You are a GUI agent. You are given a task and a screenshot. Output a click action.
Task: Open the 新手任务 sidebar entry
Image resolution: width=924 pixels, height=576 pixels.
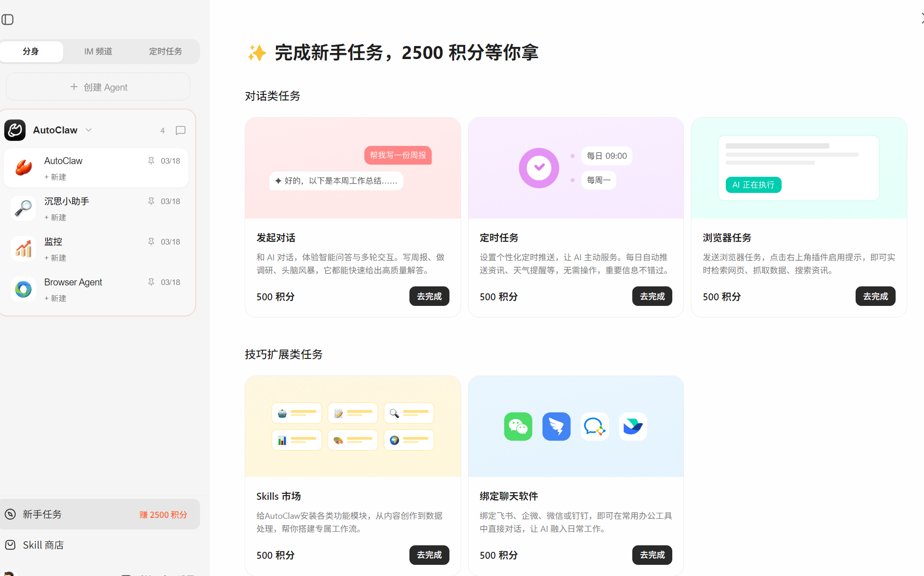(100, 514)
